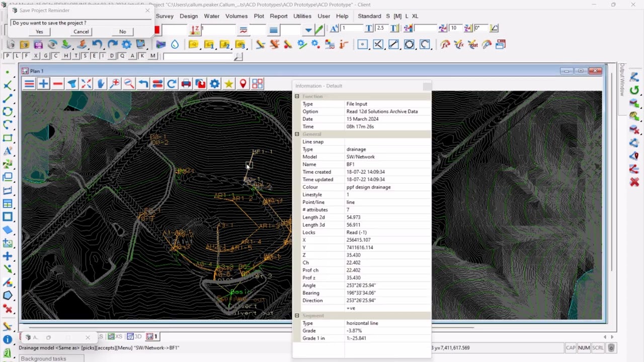Click the water drop icon in the toolbar
The height and width of the screenshot is (362, 644).
click(175, 45)
